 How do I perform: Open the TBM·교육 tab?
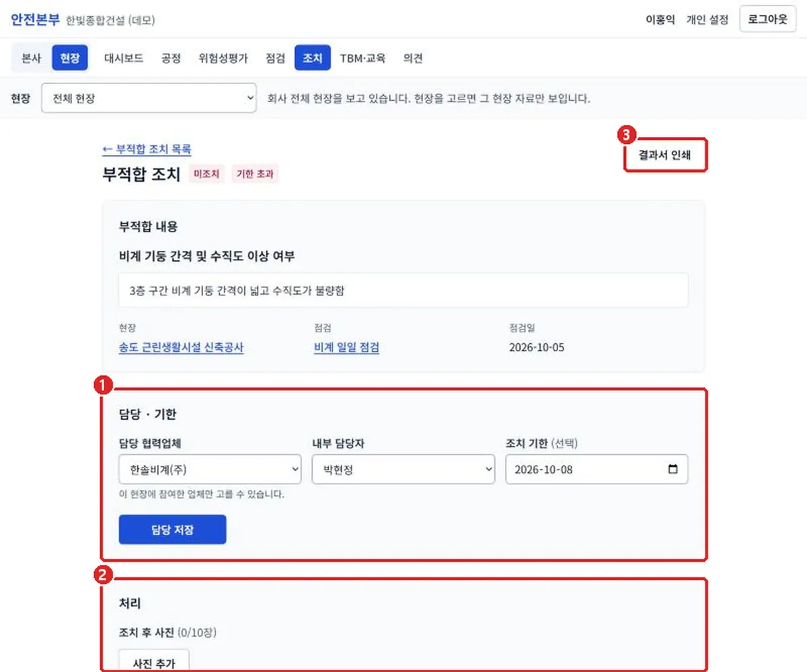click(x=362, y=58)
